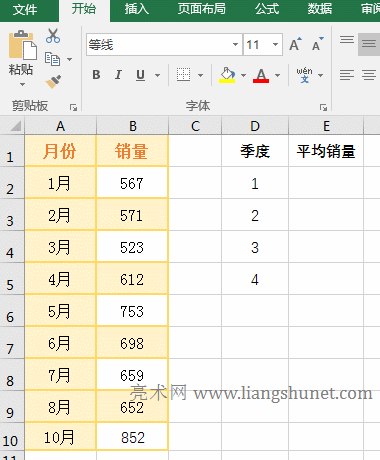Expand the Copy options arrow

(x=69, y=59)
